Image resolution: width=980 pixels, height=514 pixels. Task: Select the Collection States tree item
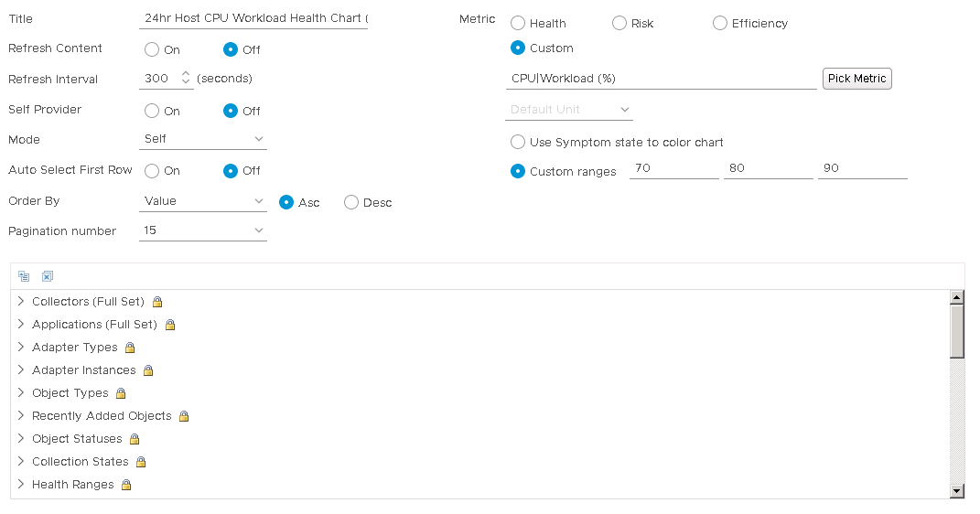(x=81, y=462)
